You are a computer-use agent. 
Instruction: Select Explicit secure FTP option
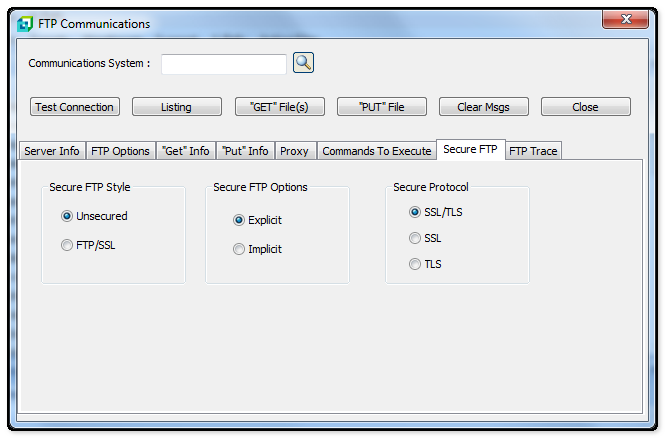[239, 220]
